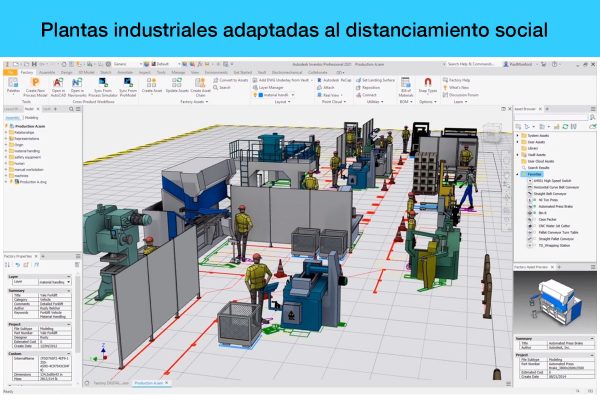Select the safety equipment folder in model tree

pyautogui.click(x=27, y=157)
